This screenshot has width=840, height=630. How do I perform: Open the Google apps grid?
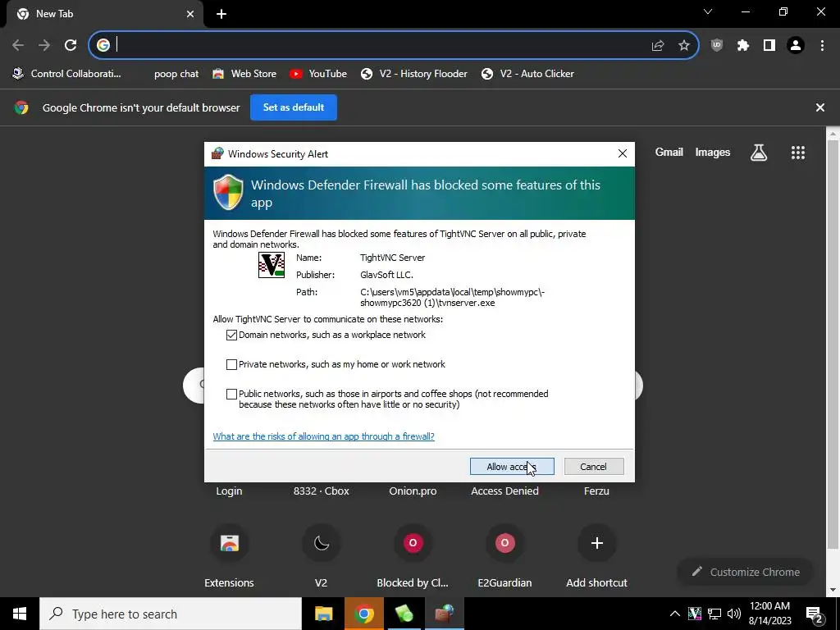(x=797, y=153)
